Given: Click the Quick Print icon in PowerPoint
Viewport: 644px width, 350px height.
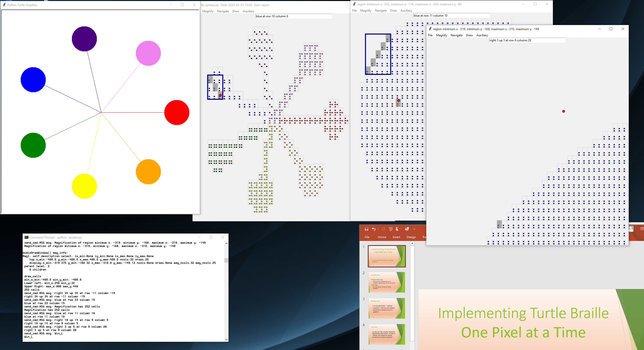Looking at the screenshot, I should point(407,229).
